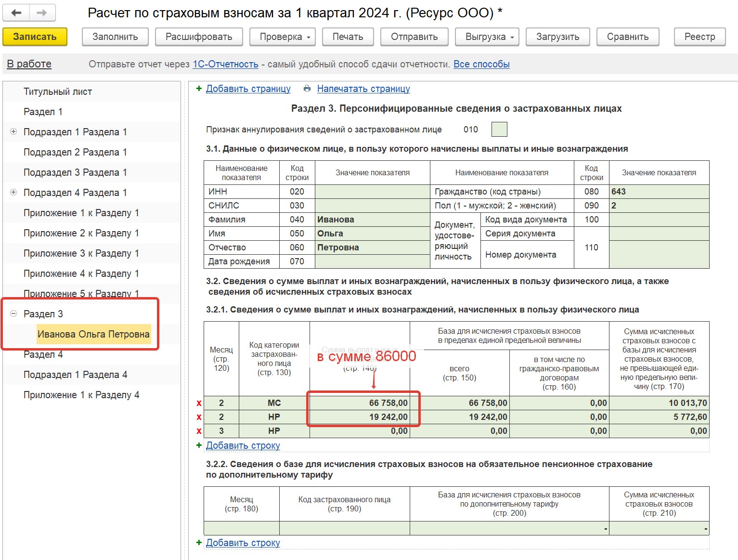Viewport: 738px width, 560px height.
Task: Click the empty Месяц cell, line 180
Action: pyautogui.click(x=242, y=528)
